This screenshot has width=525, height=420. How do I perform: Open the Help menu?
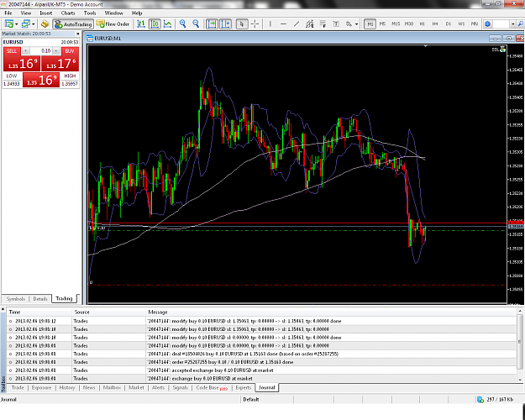(x=137, y=13)
